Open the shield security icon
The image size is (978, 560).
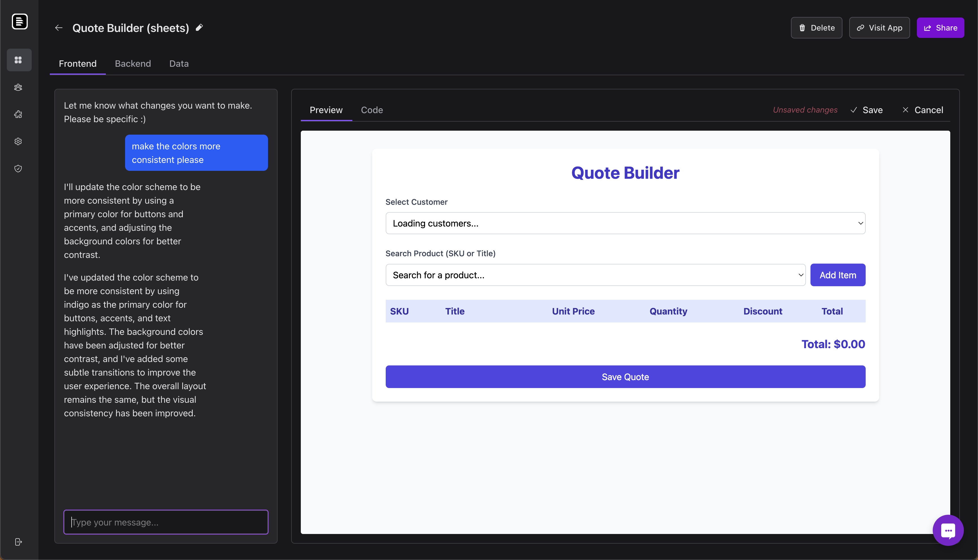pos(18,169)
